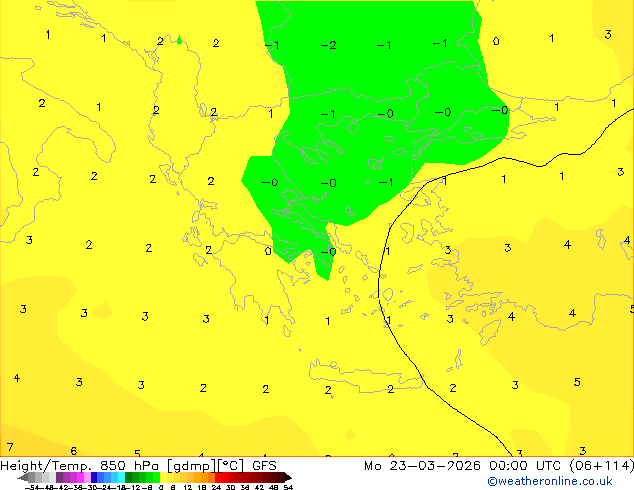634x490 pixels.
Task: Click the '24' label under the color scale
Action: tap(216, 487)
